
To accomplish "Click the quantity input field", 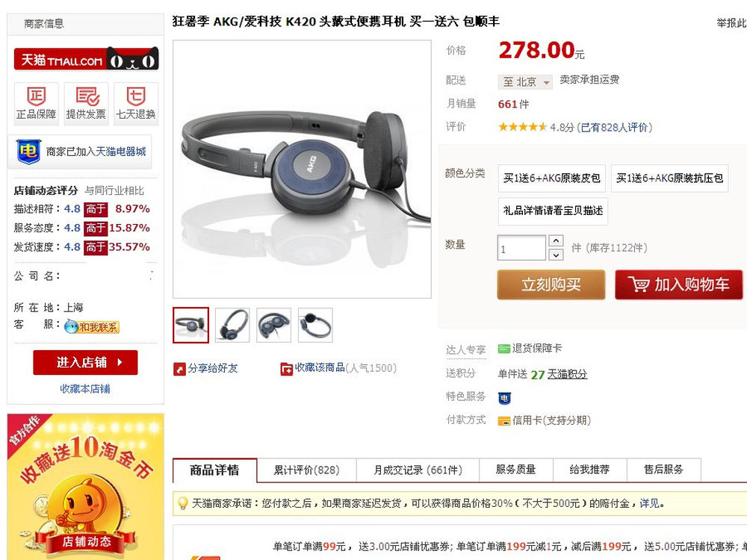I will (x=521, y=248).
